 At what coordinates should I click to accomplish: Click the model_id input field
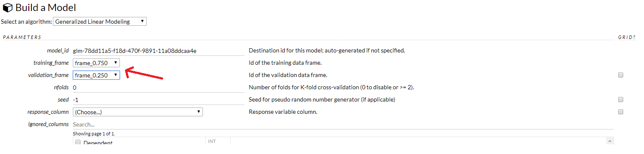point(156,51)
